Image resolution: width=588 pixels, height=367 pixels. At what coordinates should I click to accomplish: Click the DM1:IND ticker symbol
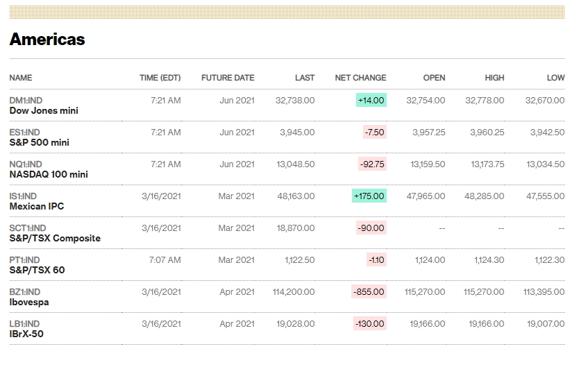(26, 101)
